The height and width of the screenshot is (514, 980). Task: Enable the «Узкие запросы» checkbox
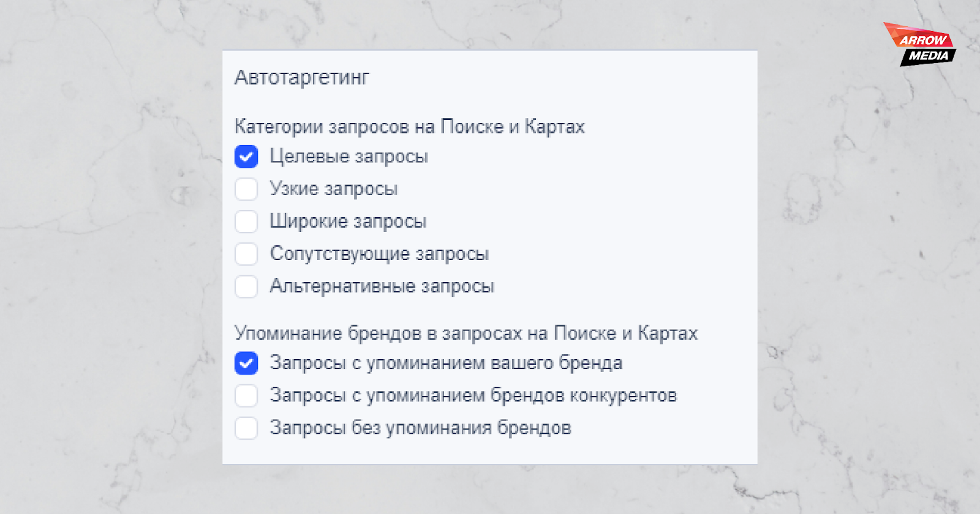[246, 189]
